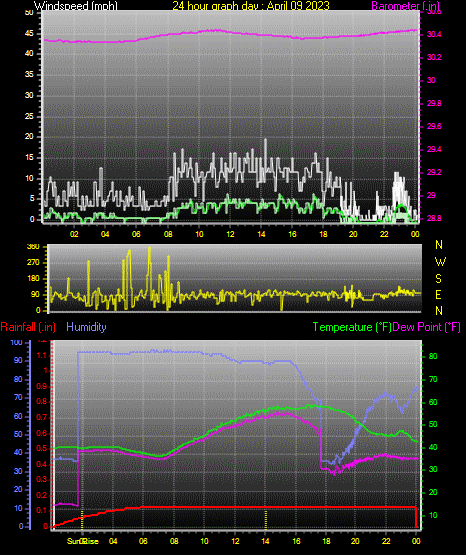Click the "Windspeed (mph)" axis title

(76, 6)
